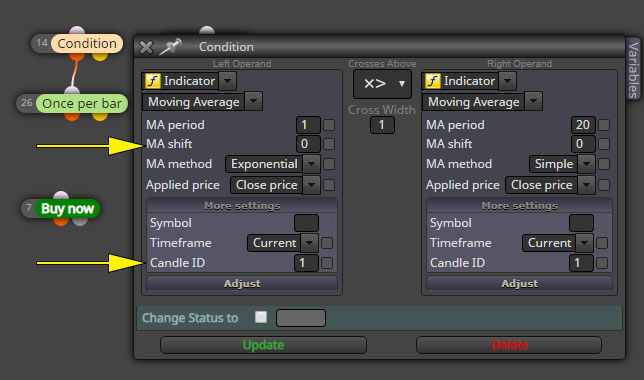
Task: Enable the Change Status to checkbox
Action: click(x=261, y=317)
